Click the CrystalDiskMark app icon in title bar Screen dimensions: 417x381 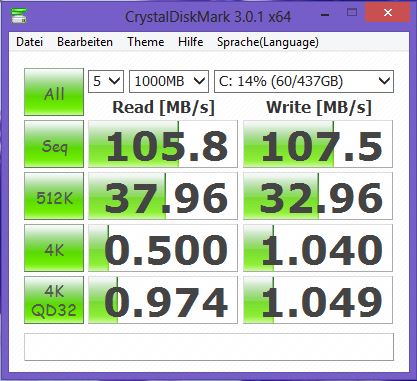pos(19,16)
